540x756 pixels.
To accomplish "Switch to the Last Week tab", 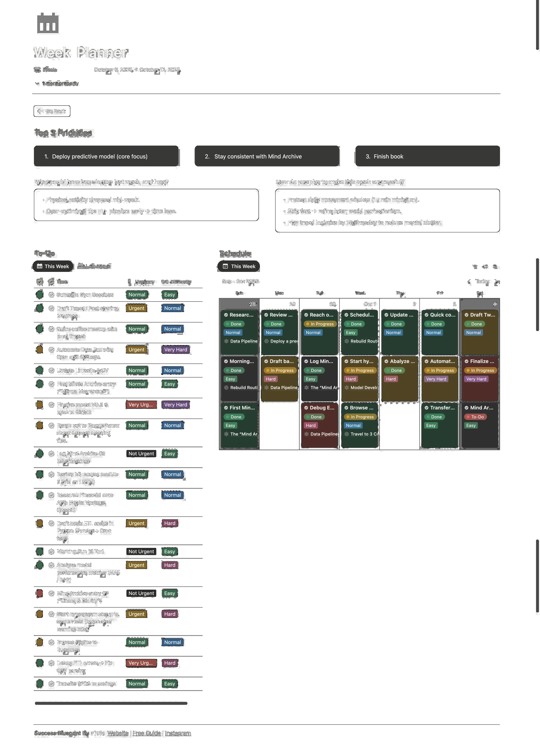I will (x=94, y=266).
